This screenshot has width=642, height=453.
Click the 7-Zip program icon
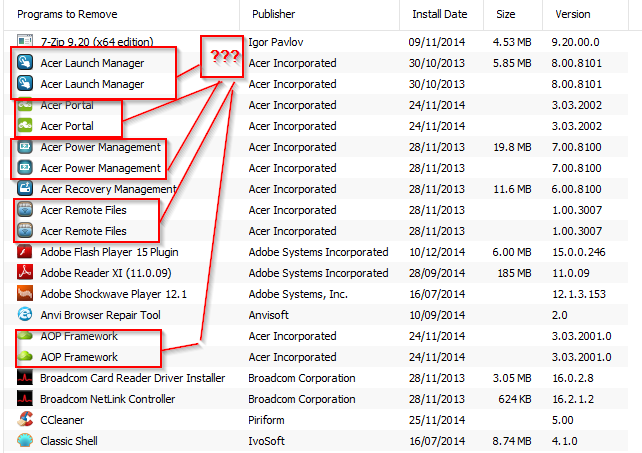(25, 40)
